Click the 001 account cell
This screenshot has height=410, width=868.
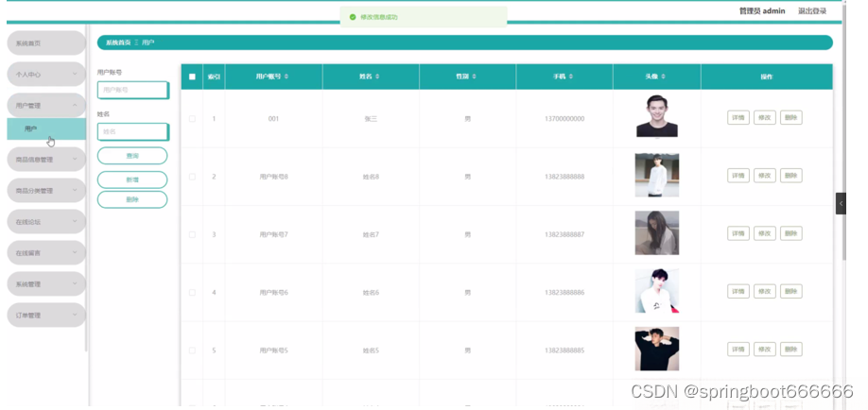click(273, 119)
